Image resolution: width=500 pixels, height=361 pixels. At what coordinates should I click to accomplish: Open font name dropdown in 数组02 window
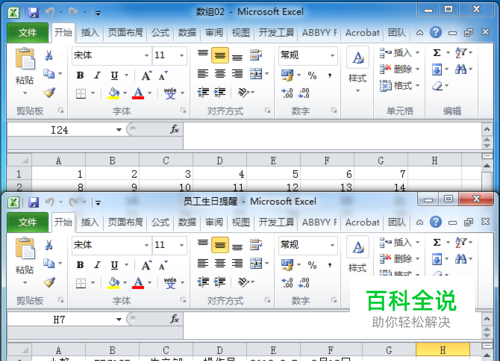[147, 55]
